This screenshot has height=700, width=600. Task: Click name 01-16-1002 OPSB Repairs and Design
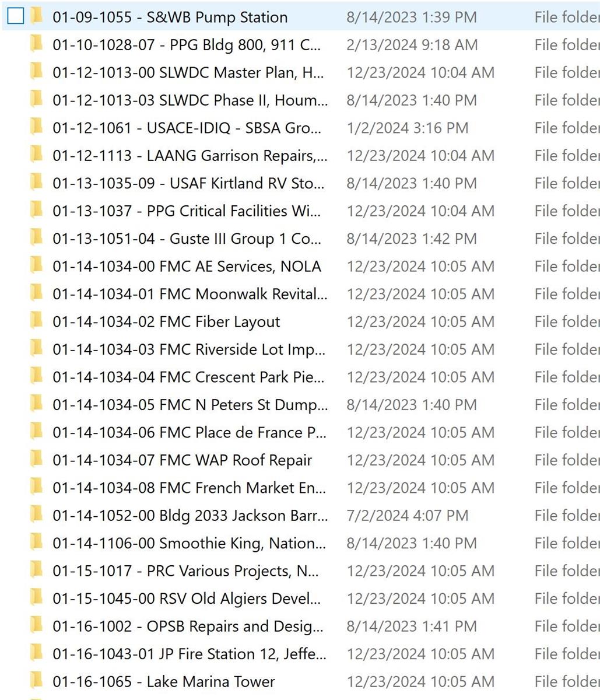pos(188,626)
